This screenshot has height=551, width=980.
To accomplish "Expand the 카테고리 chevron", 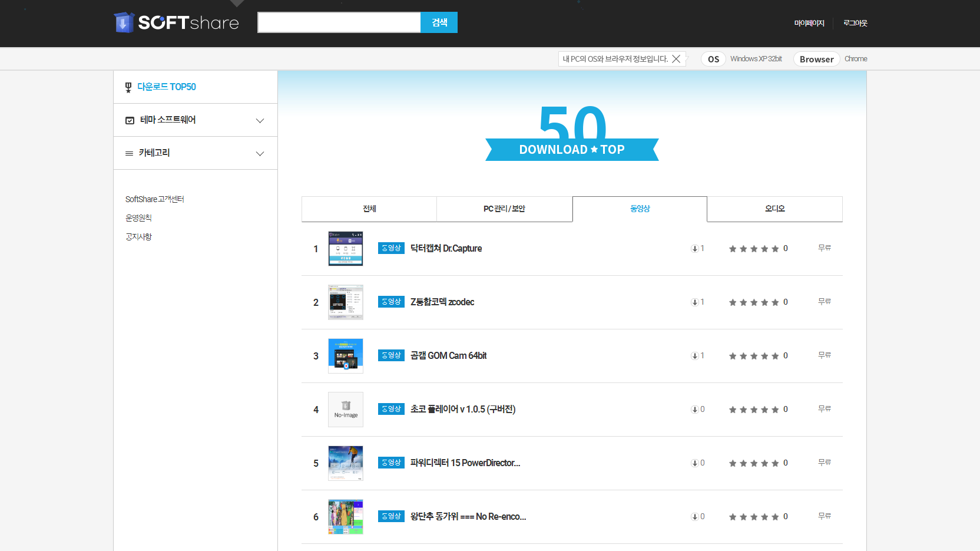I will pyautogui.click(x=260, y=154).
